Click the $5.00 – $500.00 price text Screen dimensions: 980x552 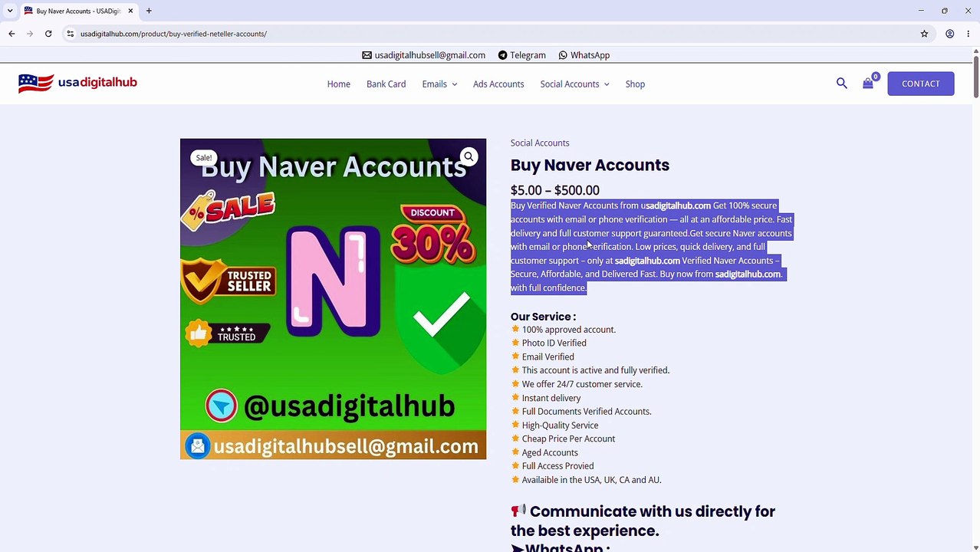click(x=555, y=190)
